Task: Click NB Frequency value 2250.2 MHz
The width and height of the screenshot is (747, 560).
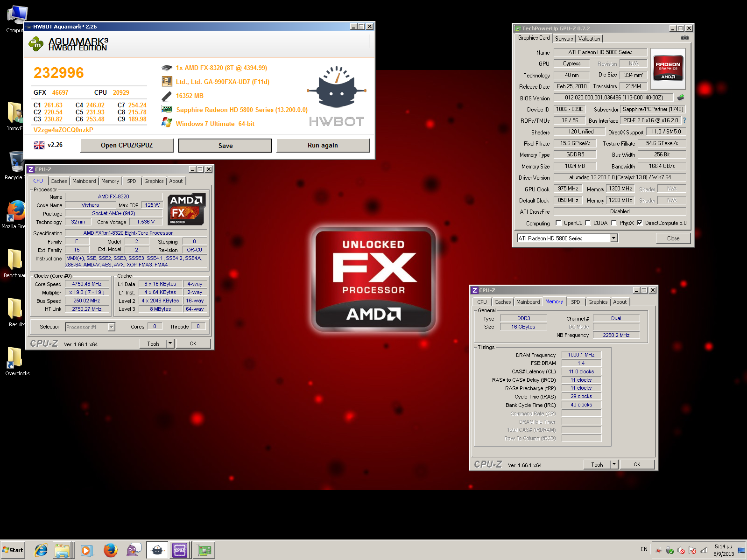Action: (616, 335)
